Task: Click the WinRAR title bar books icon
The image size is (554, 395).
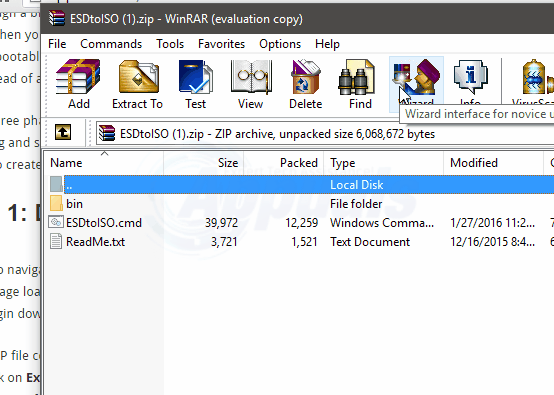Action: [57, 18]
